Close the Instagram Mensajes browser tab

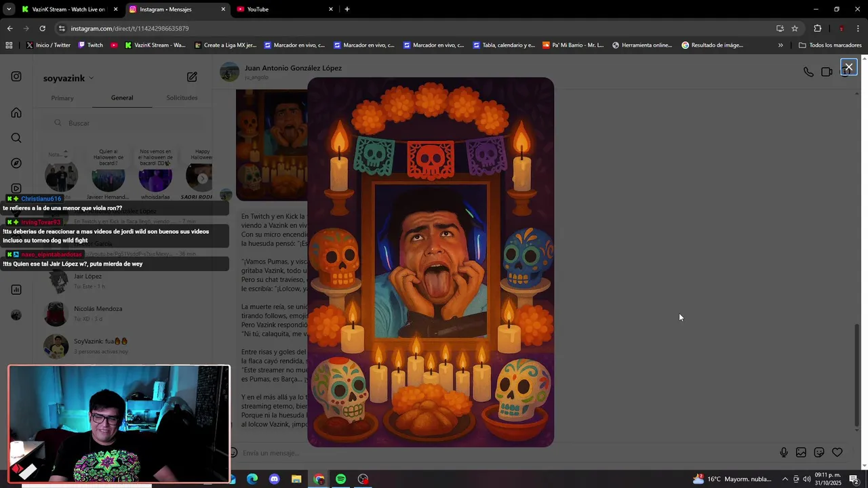pos(223,9)
